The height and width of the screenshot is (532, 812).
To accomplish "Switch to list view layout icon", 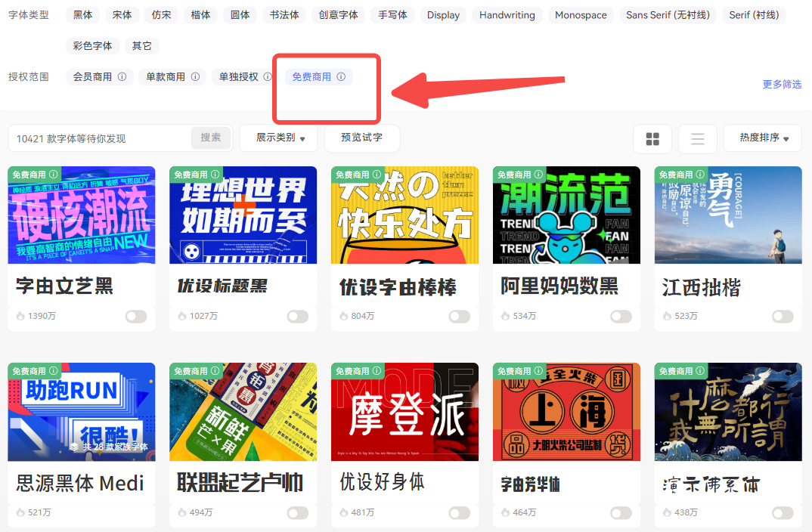I will click(x=697, y=139).
